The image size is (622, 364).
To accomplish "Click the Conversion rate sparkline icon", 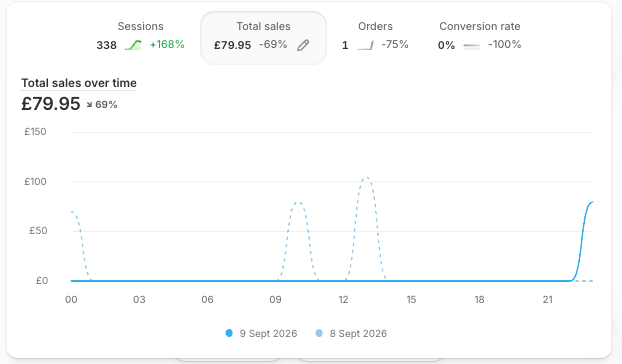I will coord(472,46).
